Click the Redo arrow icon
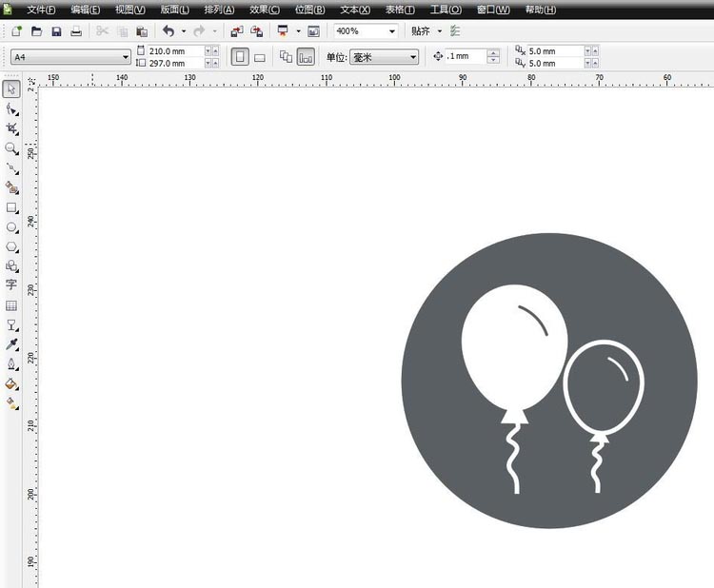 coord(199,31)
